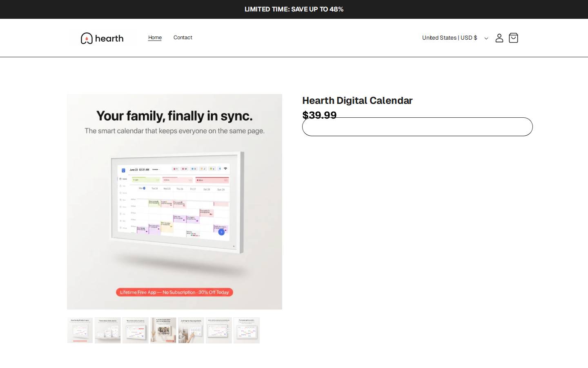
Task: Open the Contact menu item
Action: tap(183, 38)
